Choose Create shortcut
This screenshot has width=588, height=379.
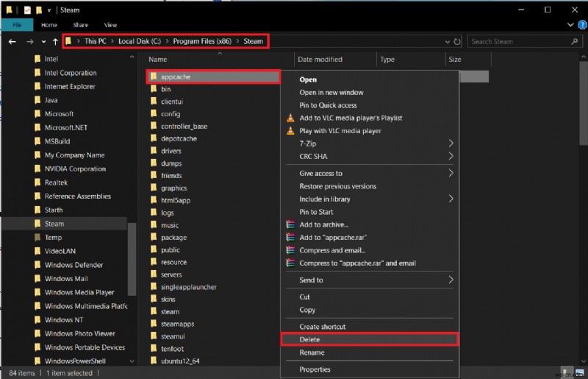(370, 327)
